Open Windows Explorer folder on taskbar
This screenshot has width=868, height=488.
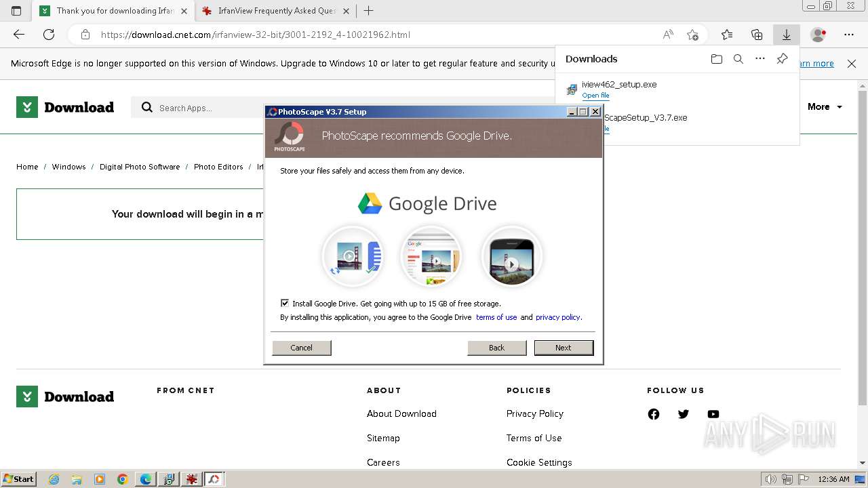77,479
